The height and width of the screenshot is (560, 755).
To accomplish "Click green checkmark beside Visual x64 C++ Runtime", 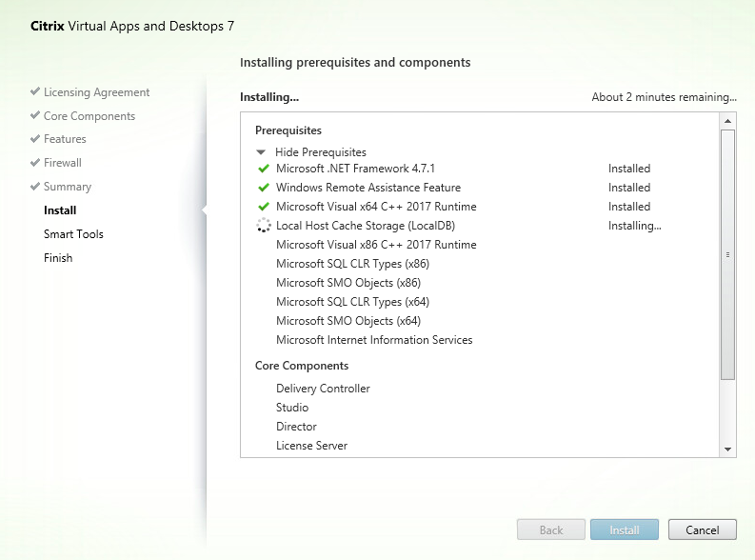I will coord(264,207).
